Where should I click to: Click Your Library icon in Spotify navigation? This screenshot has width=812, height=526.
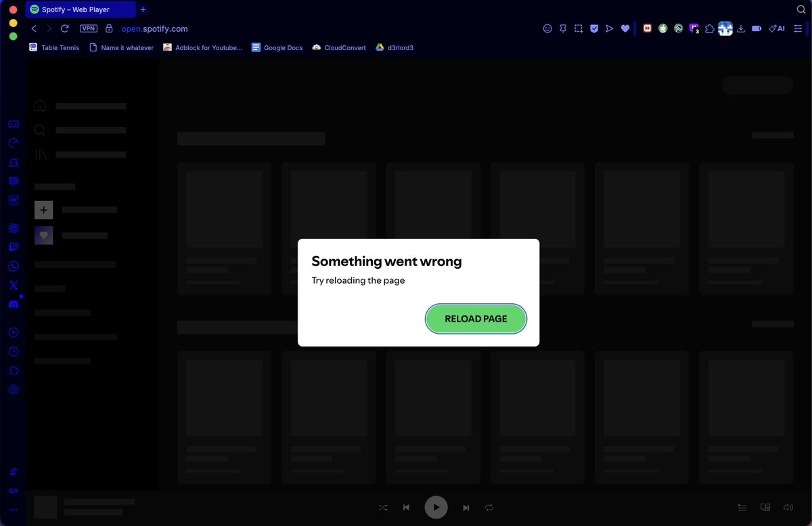pyautogui.click(x=41, y=154)
